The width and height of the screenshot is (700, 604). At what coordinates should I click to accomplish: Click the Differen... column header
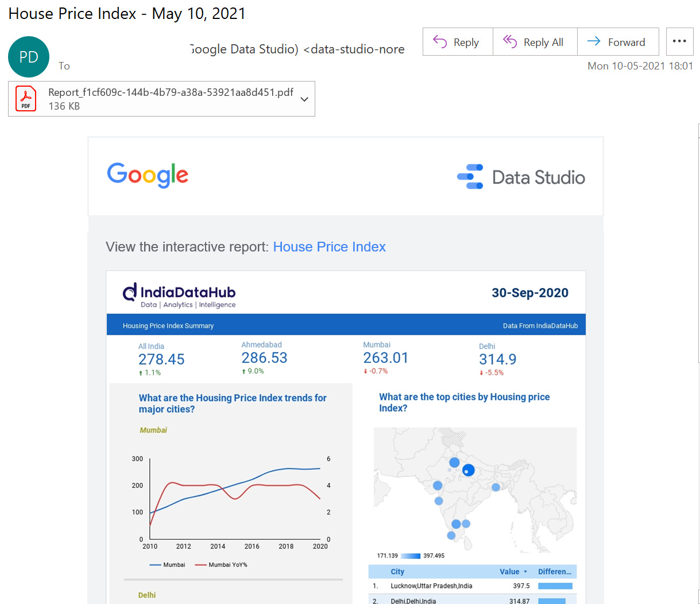pyautogui.click(x=555, y=572)
